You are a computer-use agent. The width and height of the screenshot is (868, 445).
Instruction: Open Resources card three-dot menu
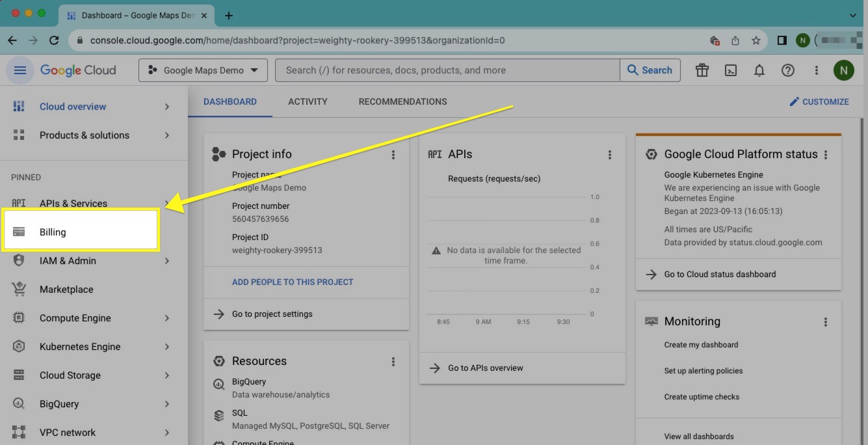point(393,362)
